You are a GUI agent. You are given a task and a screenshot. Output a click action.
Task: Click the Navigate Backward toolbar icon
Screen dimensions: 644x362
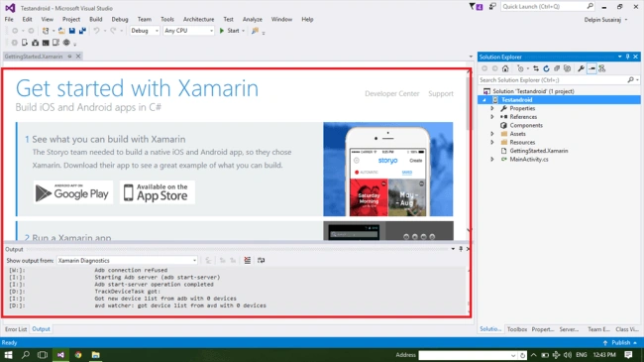click(x=15, y=31)
